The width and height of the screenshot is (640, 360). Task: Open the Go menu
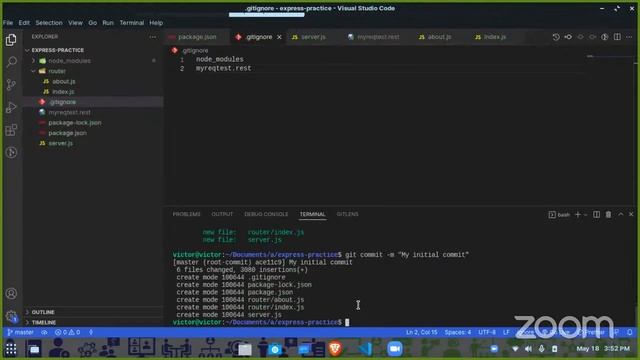93,23
